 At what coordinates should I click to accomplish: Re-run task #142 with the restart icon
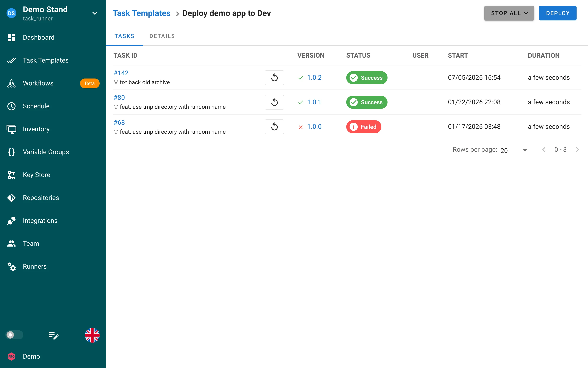coord(274,78)
